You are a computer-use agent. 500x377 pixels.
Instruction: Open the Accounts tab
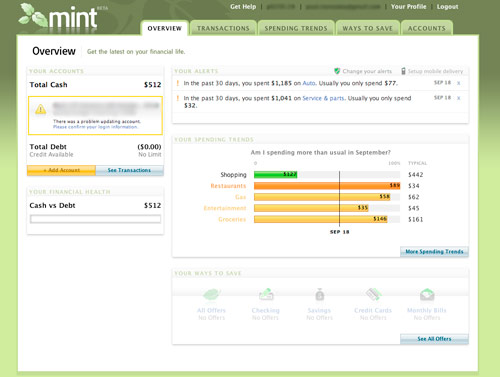click(x=427, y=28)
